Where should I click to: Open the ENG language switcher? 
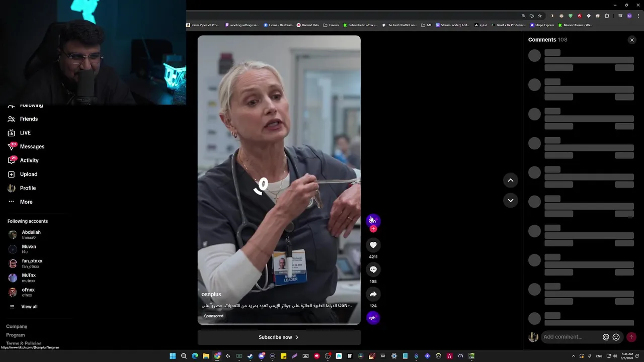pos(599,356)
